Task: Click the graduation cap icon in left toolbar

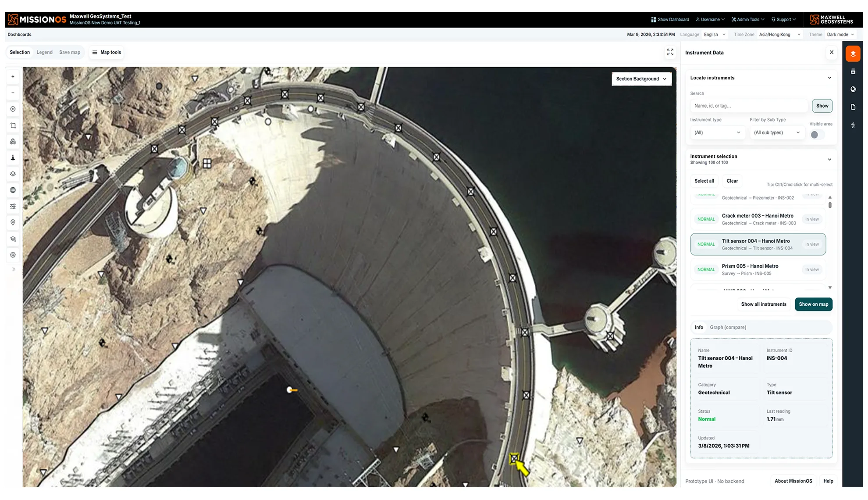Action: (13, 239)
